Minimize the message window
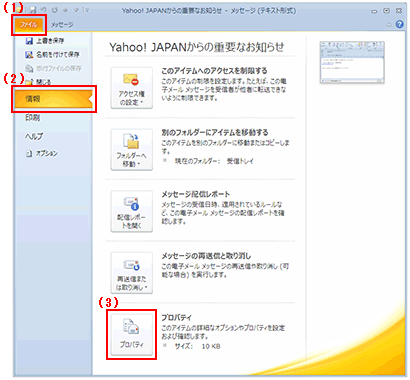This screenshot has width=410, height=380. point(374,11)
